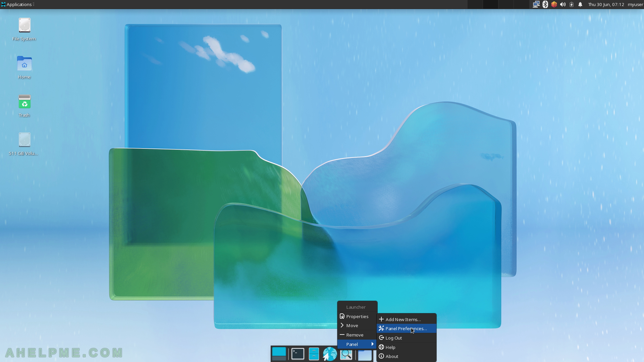Open the myuser account menu

coord(635,4)
